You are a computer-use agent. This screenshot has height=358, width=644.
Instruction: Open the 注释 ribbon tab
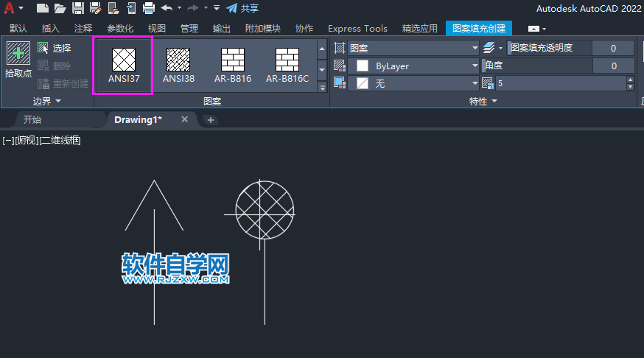pos(83,28)
